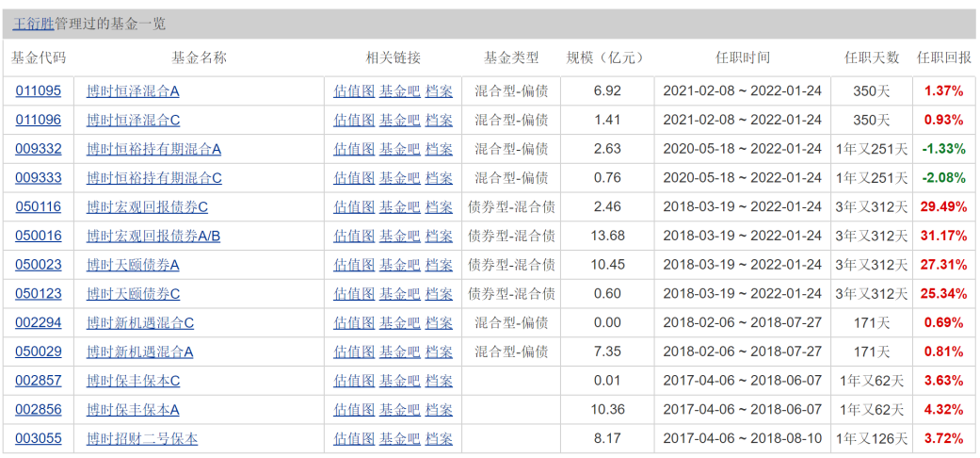Open 档案 for 博时天颐债券A
The image size is (980, 458).
pos(439,265)
